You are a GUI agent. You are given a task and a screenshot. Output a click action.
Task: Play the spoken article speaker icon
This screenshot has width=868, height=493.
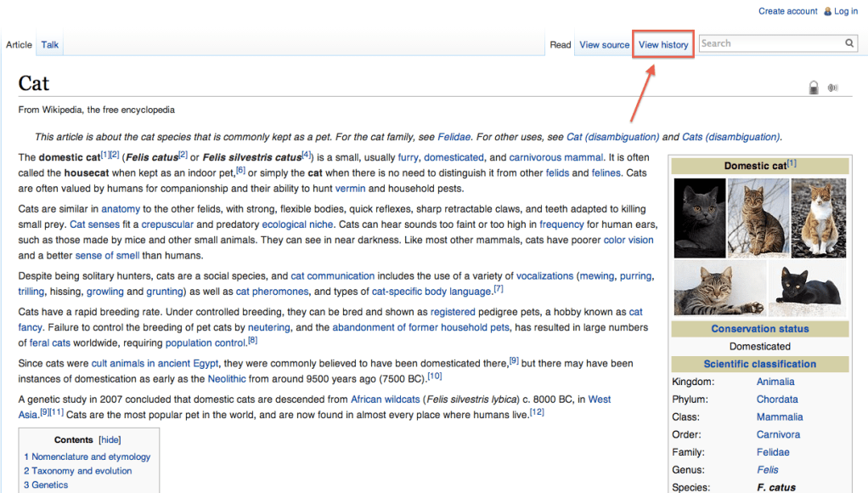[x=832, y=88]
